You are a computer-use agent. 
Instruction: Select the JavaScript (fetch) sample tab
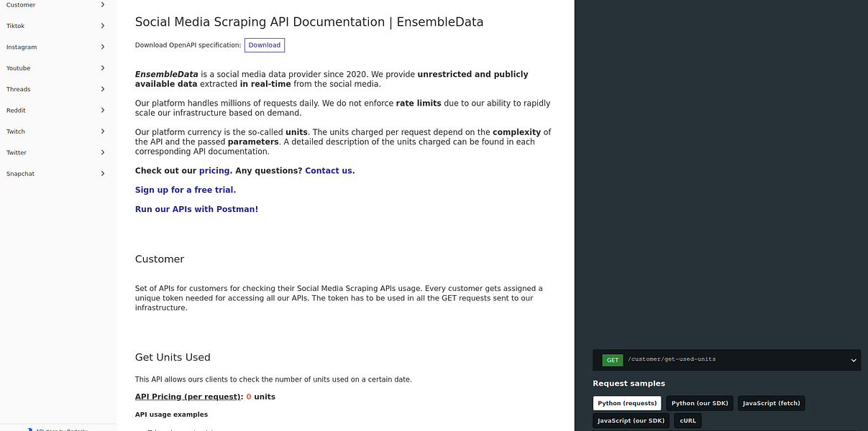[x=771, y=403]
